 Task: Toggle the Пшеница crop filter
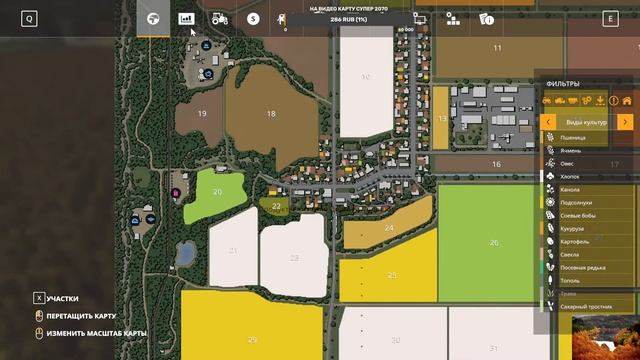tap(587, 138)
